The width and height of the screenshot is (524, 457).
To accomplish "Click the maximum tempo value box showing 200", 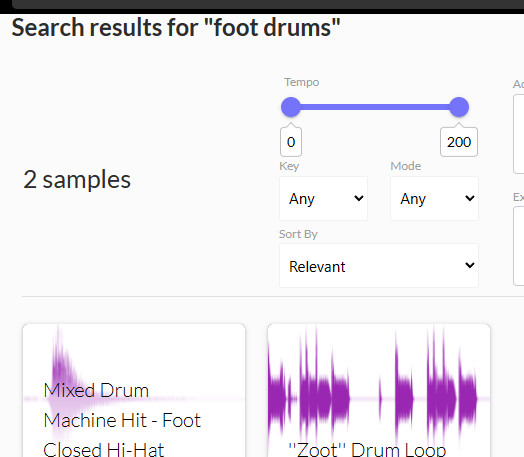I will [x=459, y=142].
